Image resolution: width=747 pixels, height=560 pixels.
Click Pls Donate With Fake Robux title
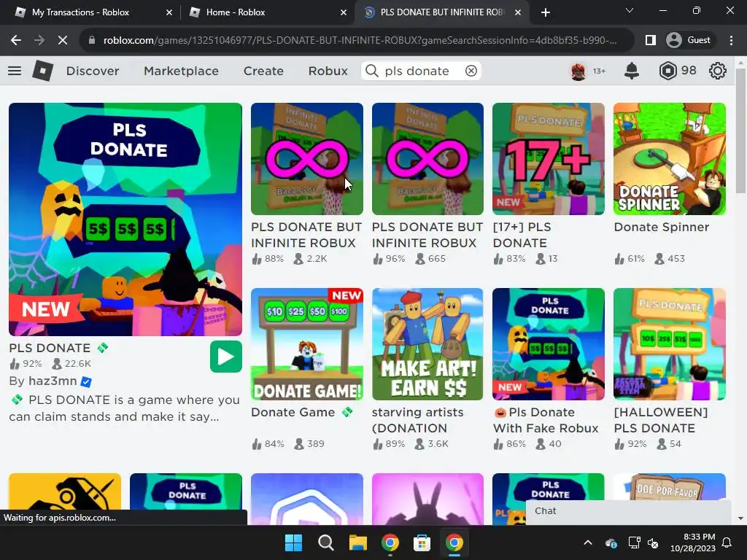tap(546, 420)
